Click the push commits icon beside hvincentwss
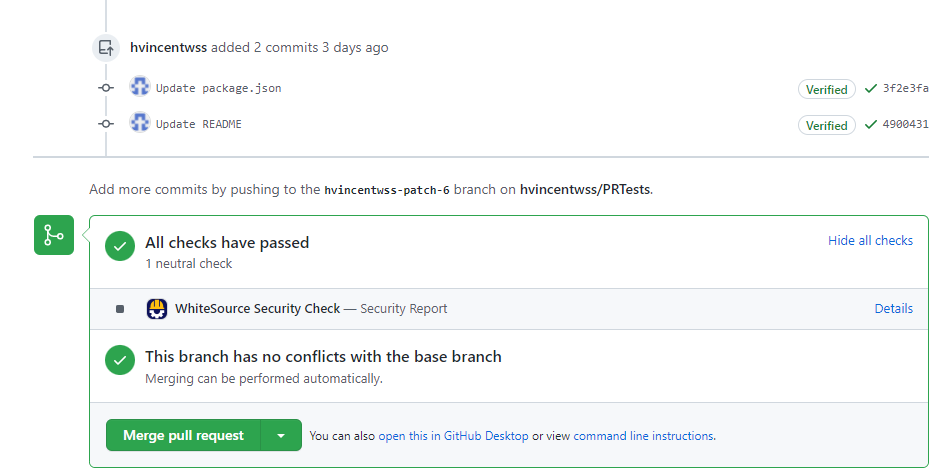Image resolution: width=943 pixels, height=476 pixels. 106,47
